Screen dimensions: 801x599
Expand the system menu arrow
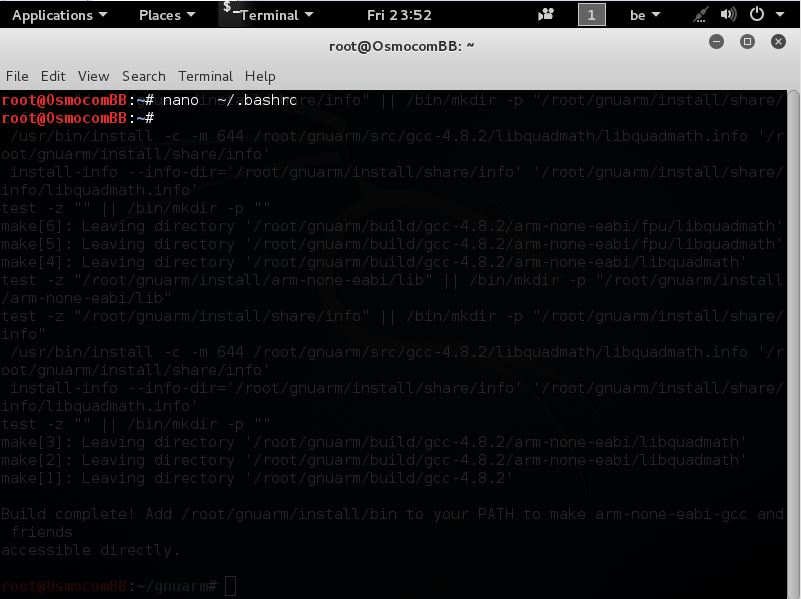780,15
